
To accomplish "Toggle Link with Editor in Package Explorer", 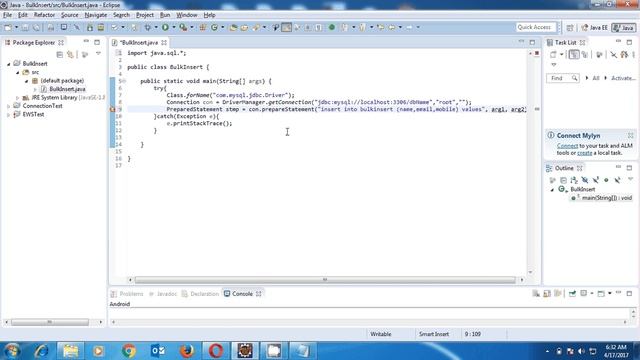I will pyautogui.click(x=71, y=54).
